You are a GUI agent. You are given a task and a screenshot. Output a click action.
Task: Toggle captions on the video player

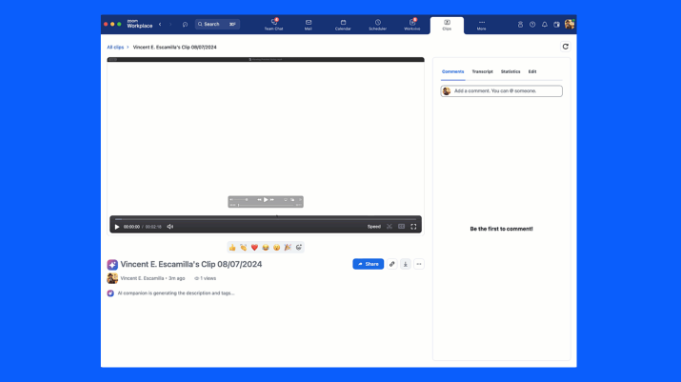[x=401, y=227]
